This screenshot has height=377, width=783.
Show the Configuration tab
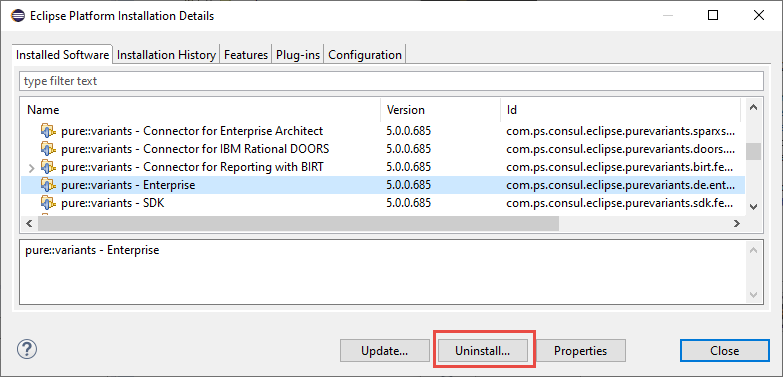point(365,55)
